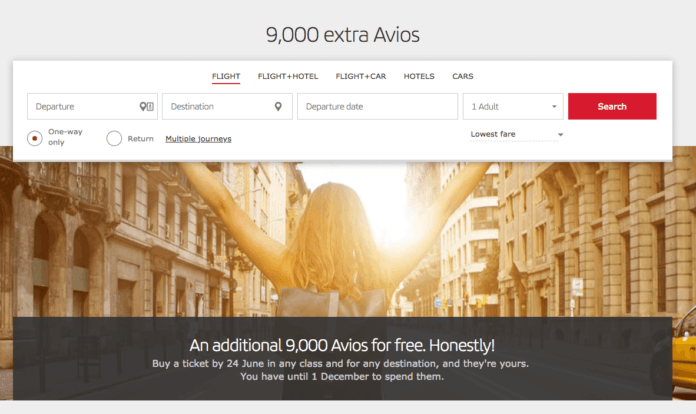The width and height of the screenshot is (696, 414).
Task: Open the 1 Adult passenger dropdown
Action: click(513, 106)
